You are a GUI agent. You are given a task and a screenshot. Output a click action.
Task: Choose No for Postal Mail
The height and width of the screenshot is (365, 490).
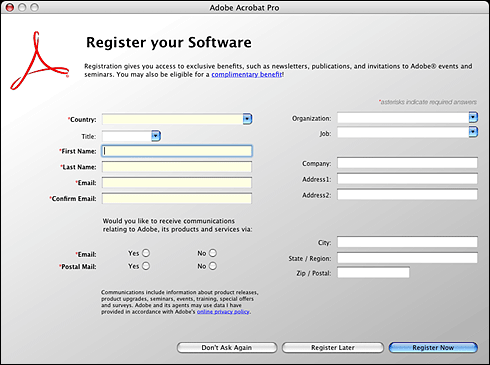213,266
